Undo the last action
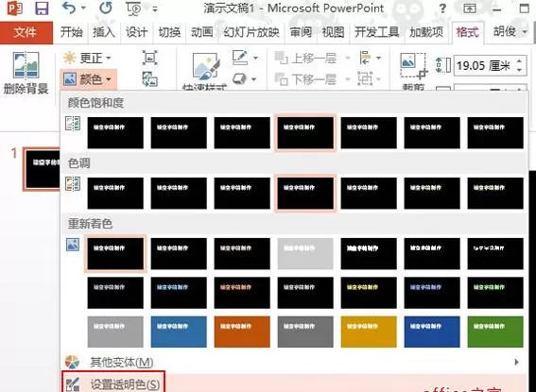The image size is (536, 392). tap(69, 8)
